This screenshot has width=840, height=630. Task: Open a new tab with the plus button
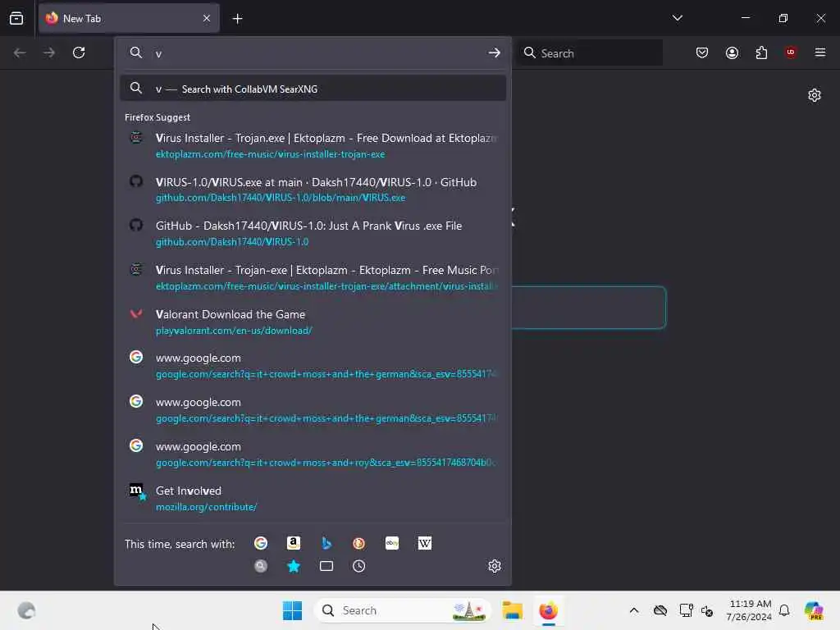pyautogui.click(x=237, y=19)
